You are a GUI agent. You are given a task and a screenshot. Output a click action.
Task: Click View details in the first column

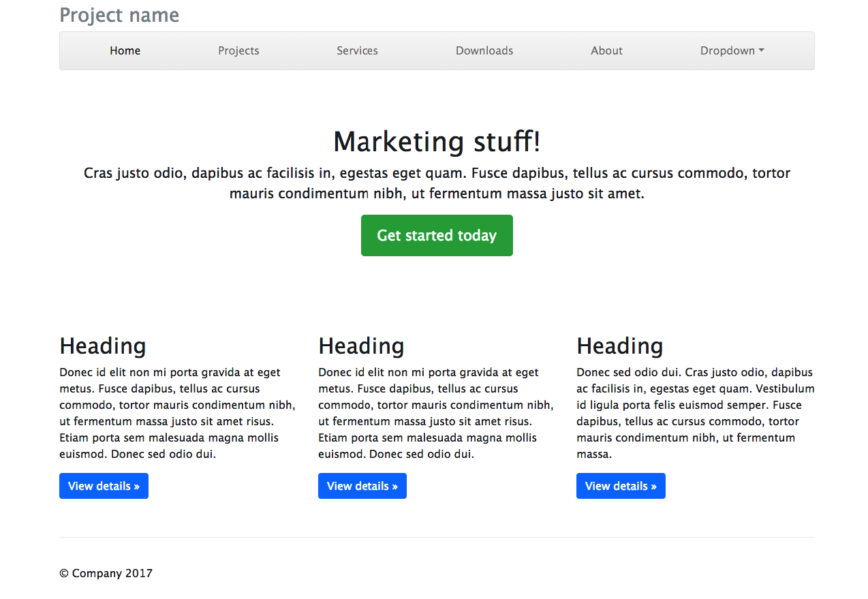104,486
